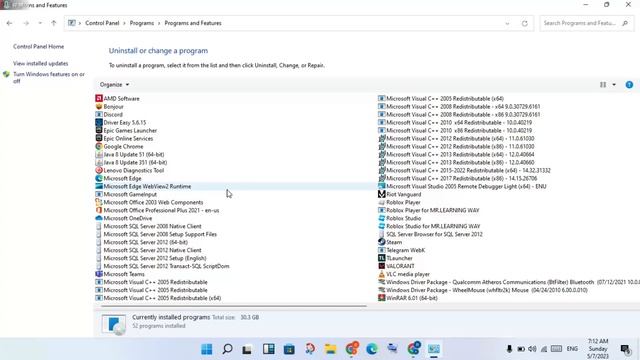The width and height of the screenshot is (640, 360).
Task: Select Windows Driver Package Qualcomm Atheros Bluetooth
Action: [513, 282]
